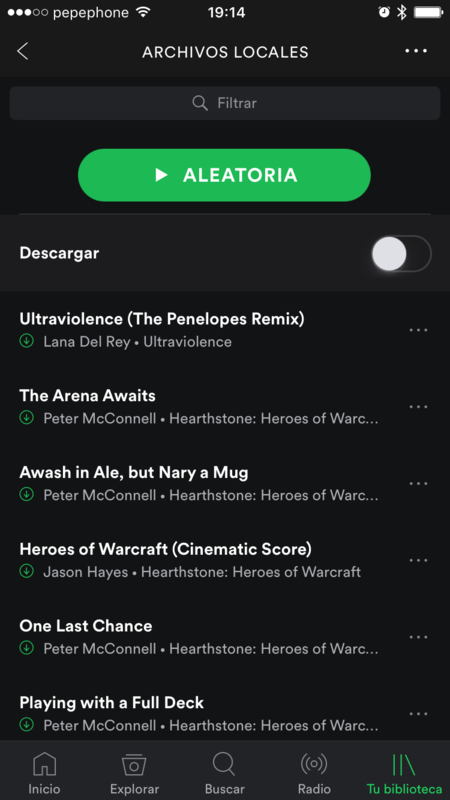Start shuffle play with Aleatoria button

[224, 175]
